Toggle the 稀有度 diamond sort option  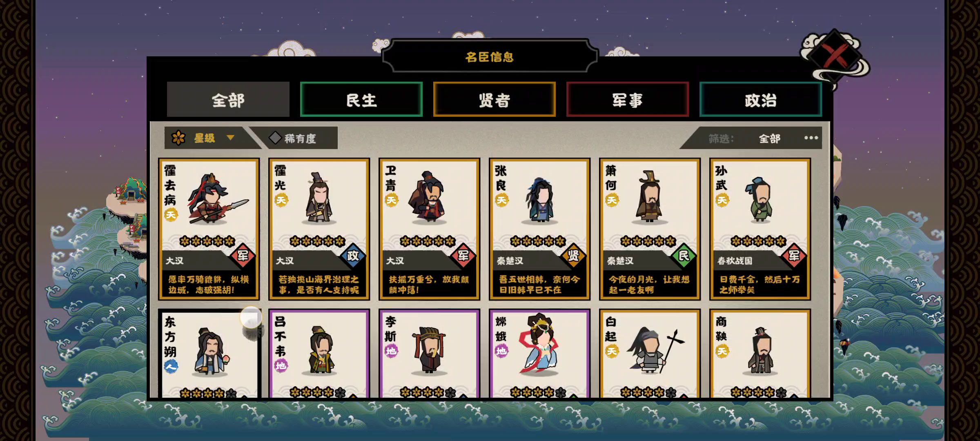(293, 138)
